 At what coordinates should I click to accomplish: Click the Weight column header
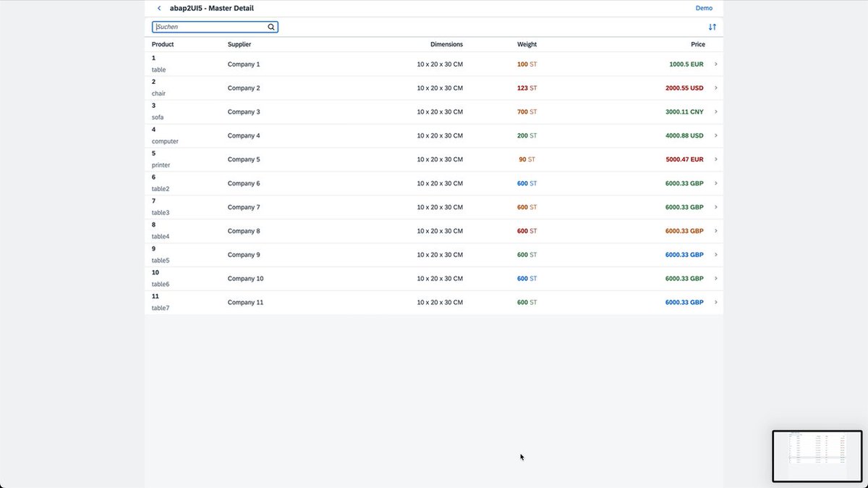tap(527, 44)
